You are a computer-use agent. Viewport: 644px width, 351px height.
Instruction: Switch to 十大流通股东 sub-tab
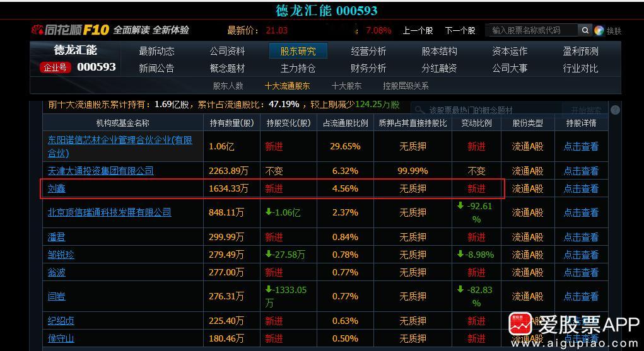287,86
